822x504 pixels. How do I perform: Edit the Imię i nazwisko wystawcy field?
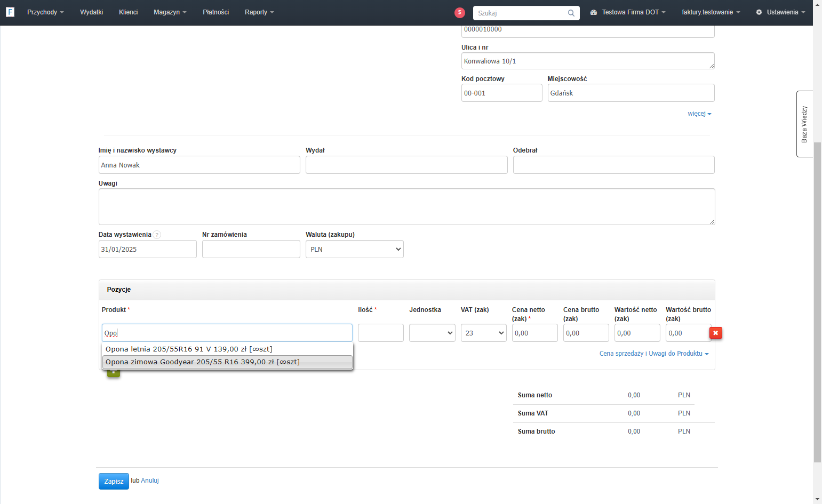click(199, 165)
